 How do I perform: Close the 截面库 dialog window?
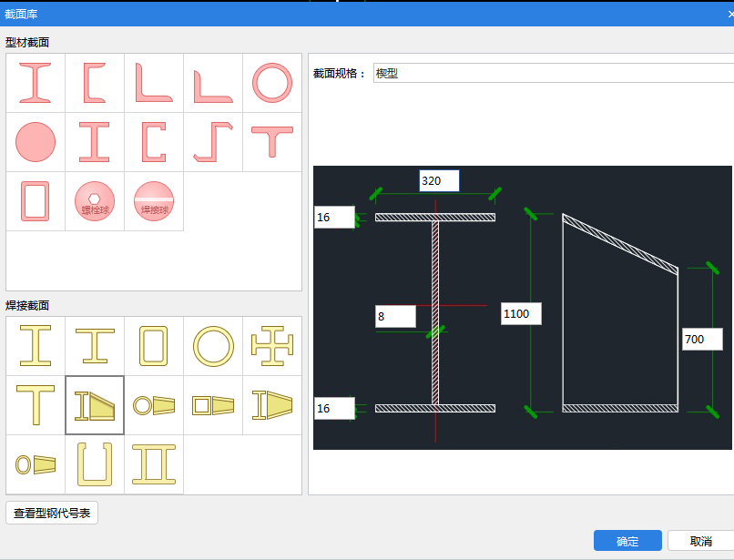tap(730, 14)
